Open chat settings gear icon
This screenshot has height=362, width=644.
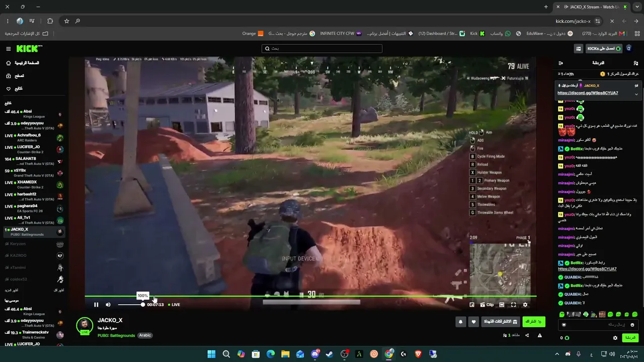pyautogui.click(x=615, y=338)
